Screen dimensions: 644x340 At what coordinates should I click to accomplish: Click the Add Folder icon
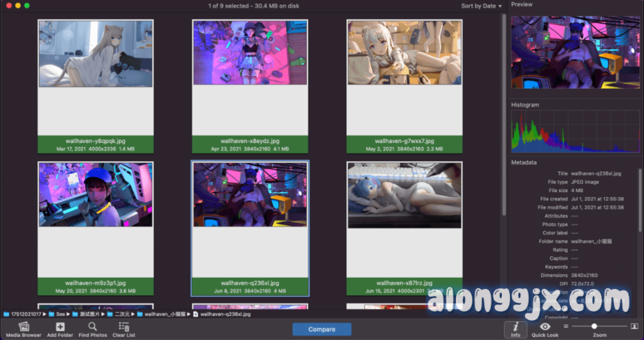pos(60,326)
